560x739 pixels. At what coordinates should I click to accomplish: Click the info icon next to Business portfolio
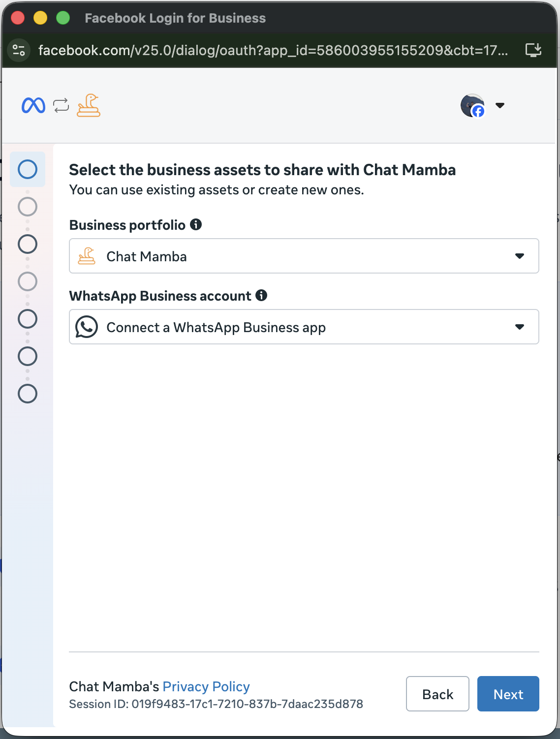coord(196,225)
